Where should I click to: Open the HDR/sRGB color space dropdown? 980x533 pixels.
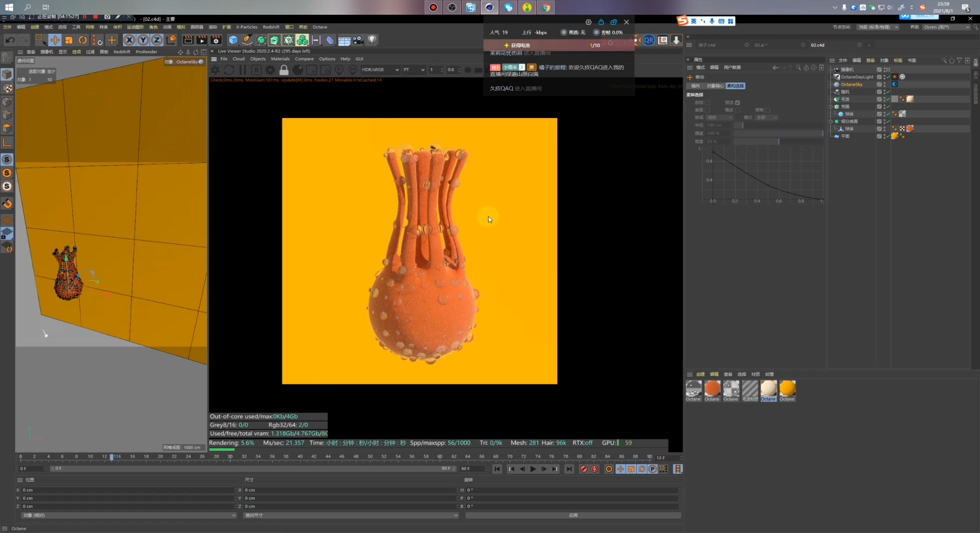(x=380, y=70)
